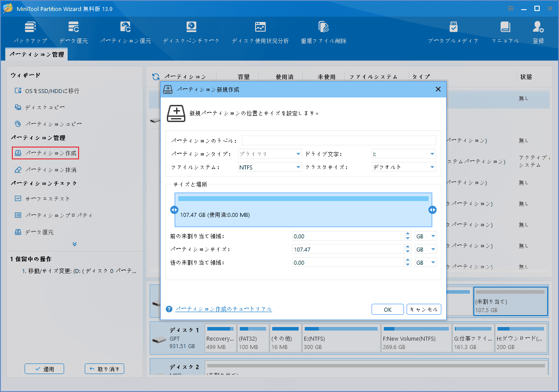Image resolution: width=559 pixels, height=392 pixels.
Task: Open パーティション作成のチュートリアル link
Action: click(224, 309)
